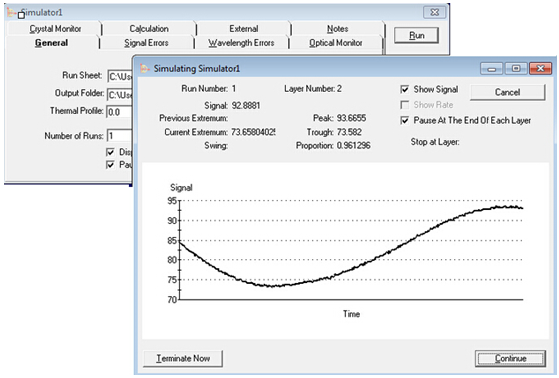Viewport: 559px width, 378px height.
Task: Switch to the Calculation tab
Action: click(x=149, y=29)
